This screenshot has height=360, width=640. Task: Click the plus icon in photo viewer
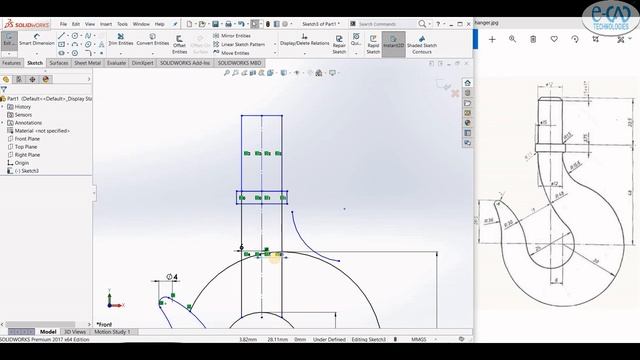tap(492, 39)
